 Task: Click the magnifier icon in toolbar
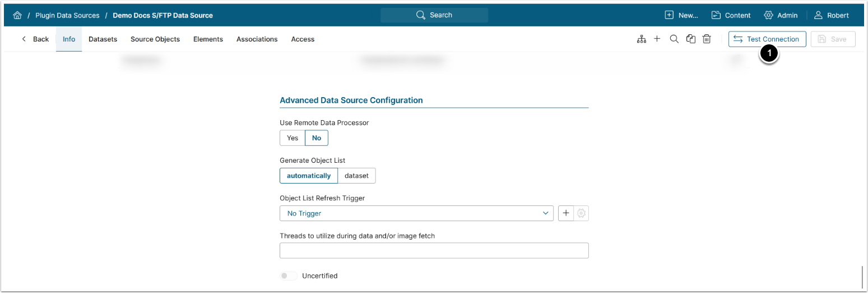674,39
